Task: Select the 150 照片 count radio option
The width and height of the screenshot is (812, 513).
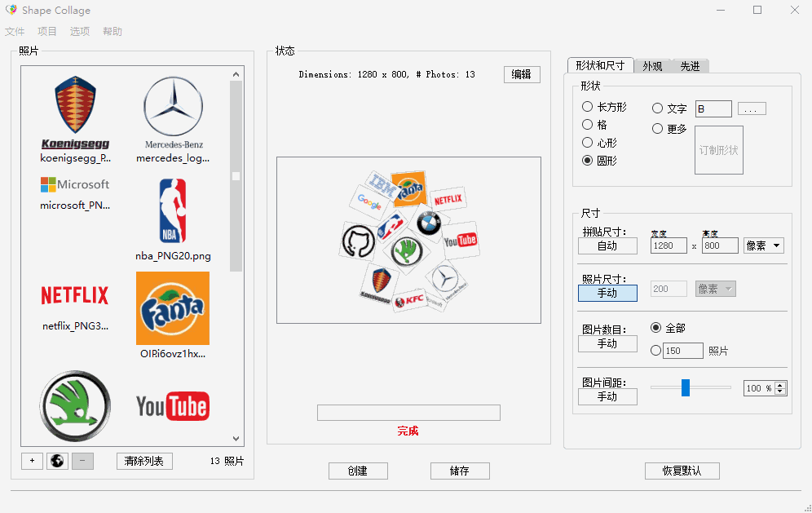Action: coord(655,351)
